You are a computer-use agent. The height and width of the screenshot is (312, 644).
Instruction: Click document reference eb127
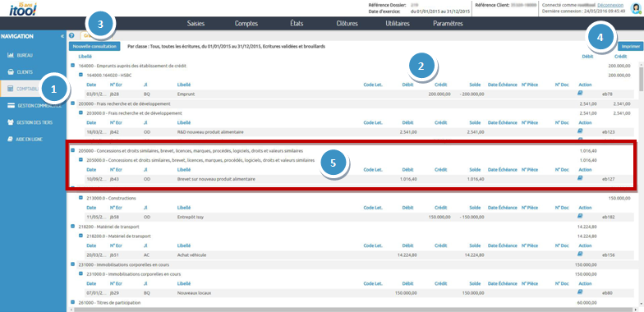point(608,179)
